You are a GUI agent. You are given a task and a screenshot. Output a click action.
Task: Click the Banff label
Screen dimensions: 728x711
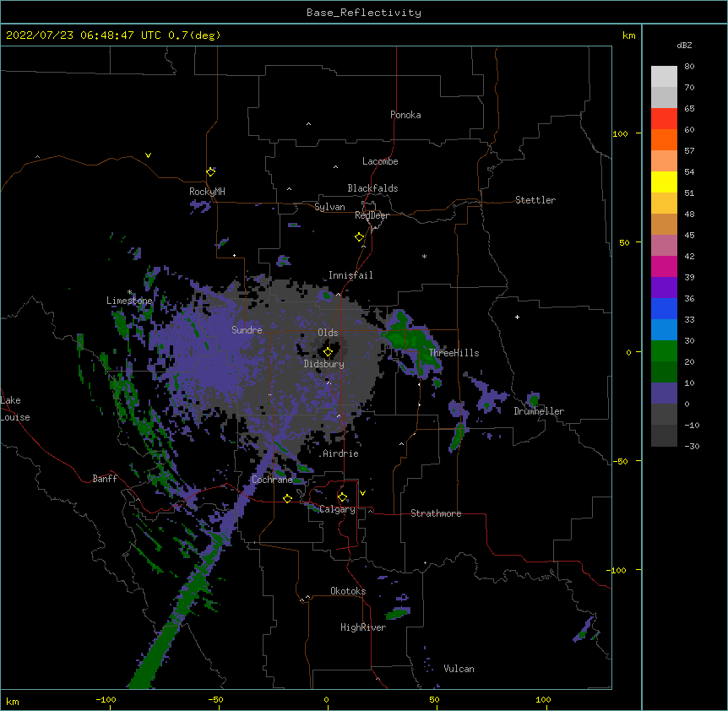pyautogui.click(x=105, y=479)
